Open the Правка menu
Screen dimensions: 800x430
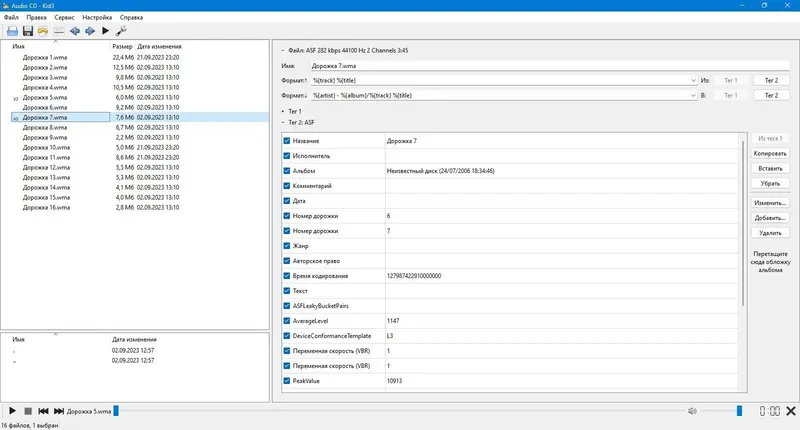point(36,17)
